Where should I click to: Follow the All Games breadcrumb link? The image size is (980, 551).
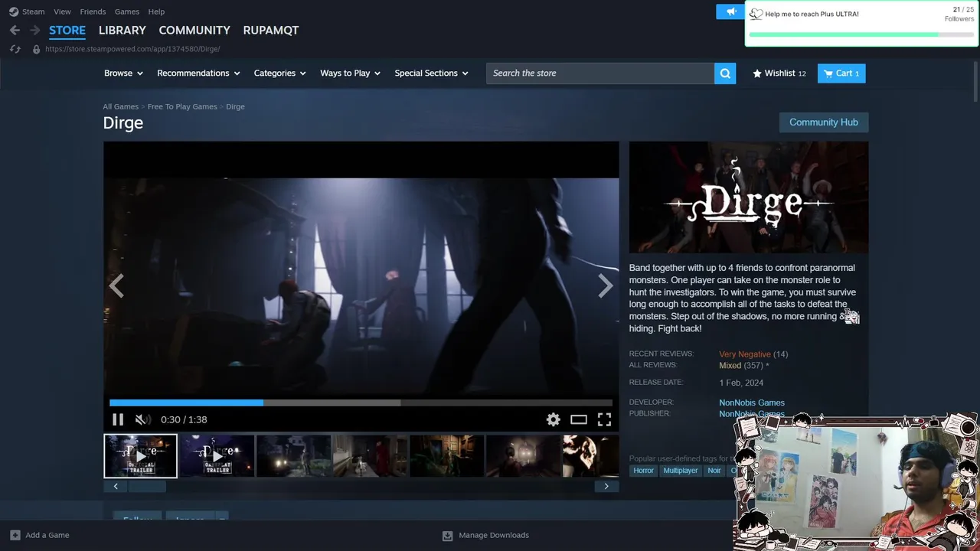[121, 106]
